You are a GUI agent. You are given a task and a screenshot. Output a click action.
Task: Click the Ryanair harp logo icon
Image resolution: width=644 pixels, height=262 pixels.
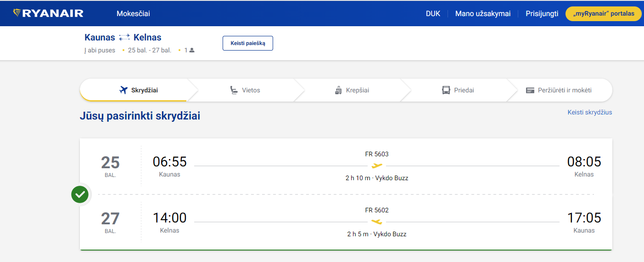17,13
